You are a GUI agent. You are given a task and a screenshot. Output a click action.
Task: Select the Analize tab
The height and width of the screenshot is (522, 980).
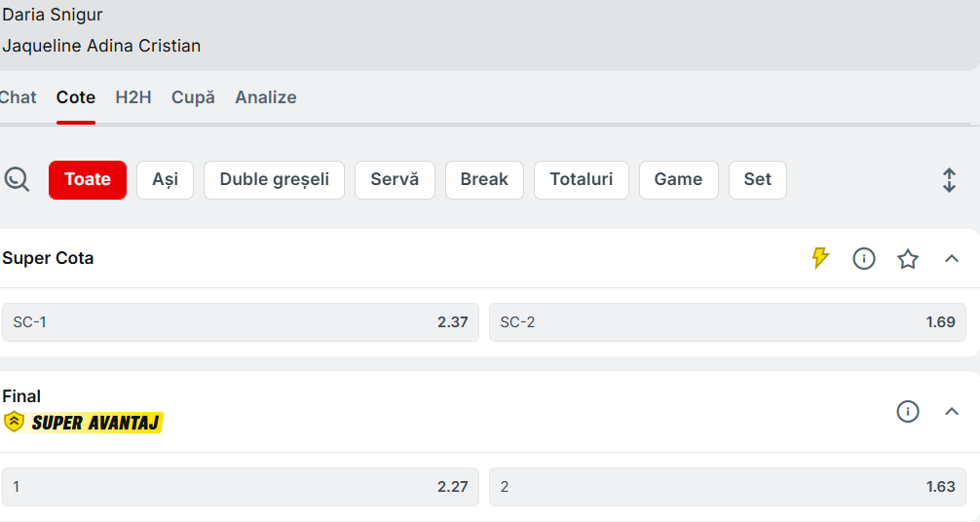(265, 97)
